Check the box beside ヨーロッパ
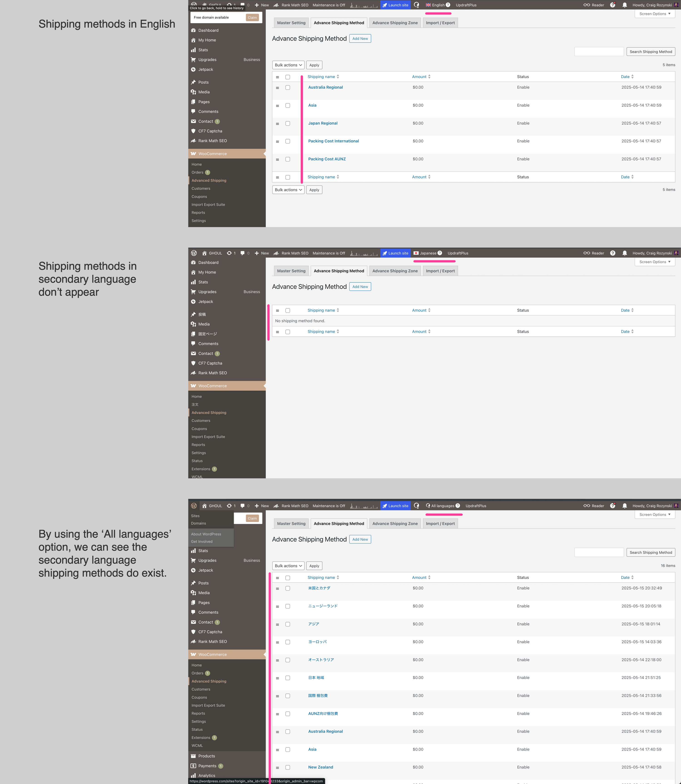 (288, 642)
